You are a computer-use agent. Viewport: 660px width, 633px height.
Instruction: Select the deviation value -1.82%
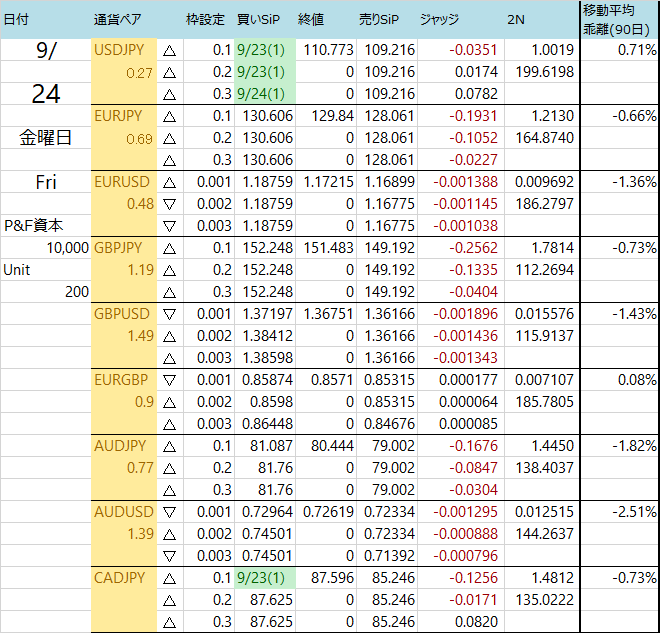click(634, 446)
